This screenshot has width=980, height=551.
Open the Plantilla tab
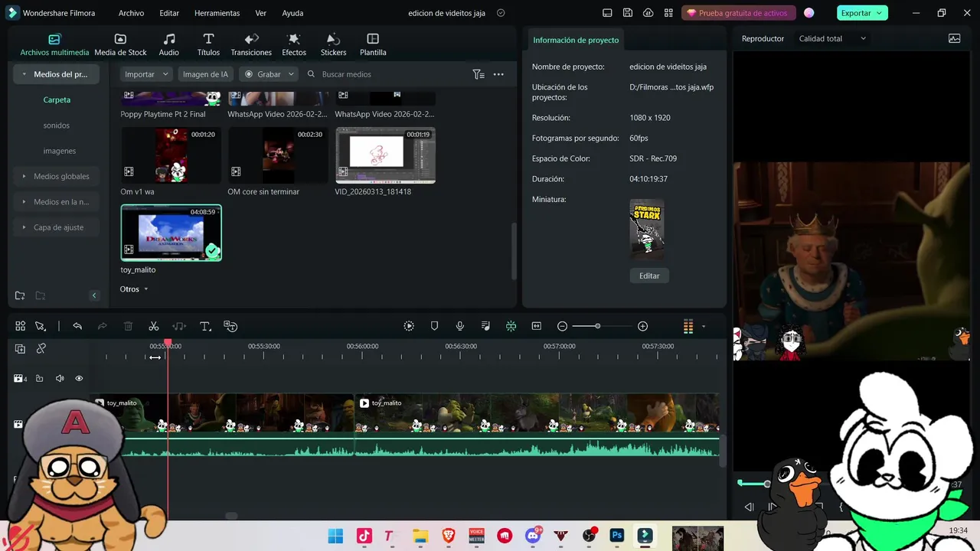(373, 45)
